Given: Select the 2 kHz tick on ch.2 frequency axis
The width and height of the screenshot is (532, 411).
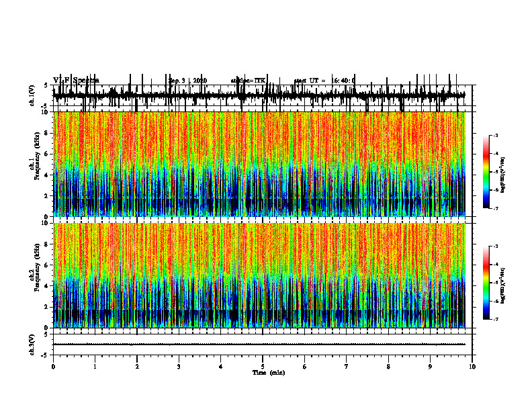Looking at the screenshot, I should (46, 307).
